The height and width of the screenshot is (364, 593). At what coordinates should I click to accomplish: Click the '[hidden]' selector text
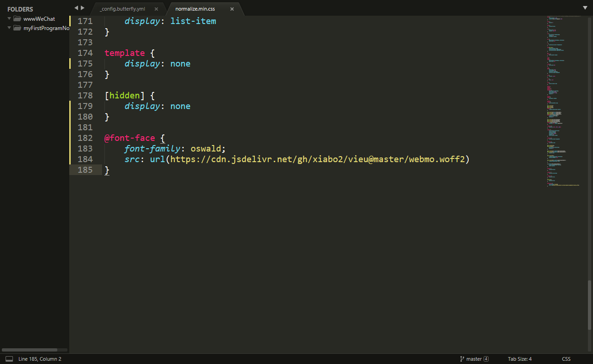point(125,96)
